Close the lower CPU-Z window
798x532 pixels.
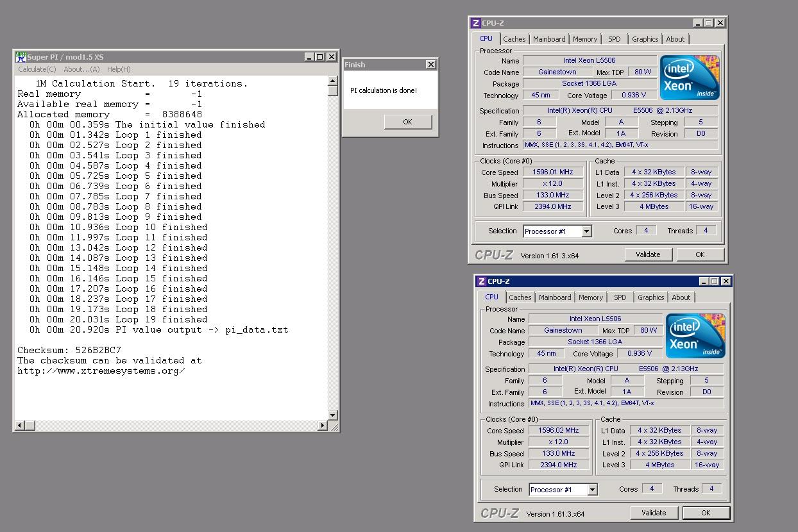tap(726, 281)
